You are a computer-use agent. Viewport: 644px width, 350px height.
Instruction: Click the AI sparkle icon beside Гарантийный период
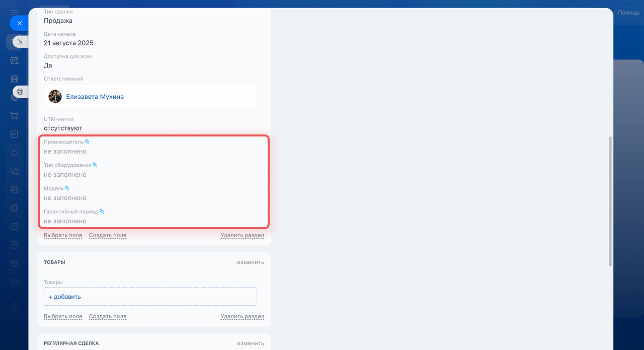(x=102, y=212)
